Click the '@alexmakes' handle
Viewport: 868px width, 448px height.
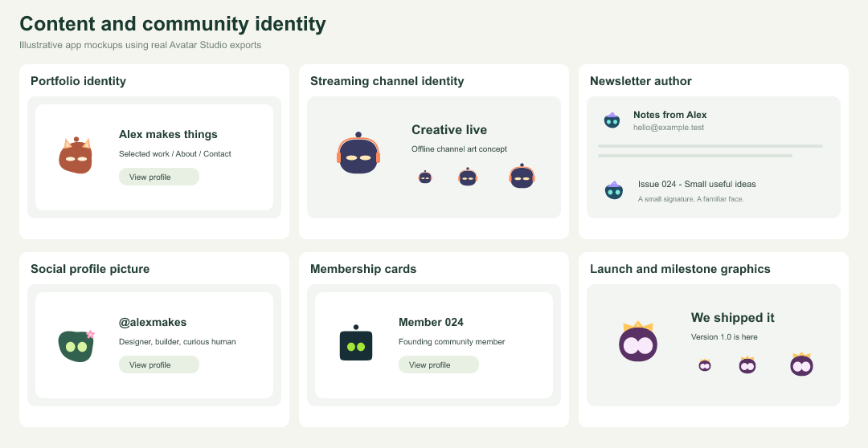[x=153, y=323]
